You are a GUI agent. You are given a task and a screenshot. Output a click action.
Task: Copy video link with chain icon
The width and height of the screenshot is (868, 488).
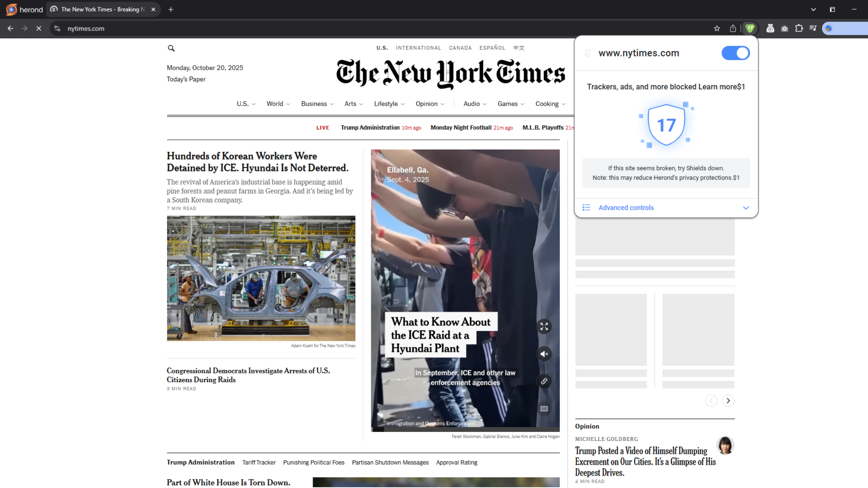pyautogui.click(x=544, y=381)
